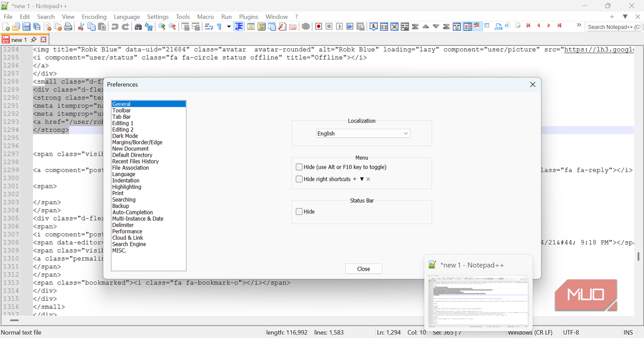The width and height of the screenshot is (644, 338).
Task: Select MISC. in Preferences list
Action: pos(119,250)
